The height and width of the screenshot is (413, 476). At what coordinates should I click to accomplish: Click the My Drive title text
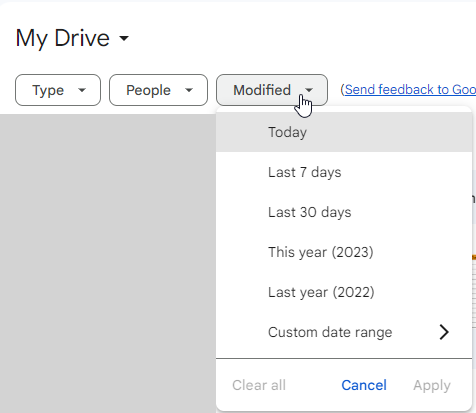point(63,38)
